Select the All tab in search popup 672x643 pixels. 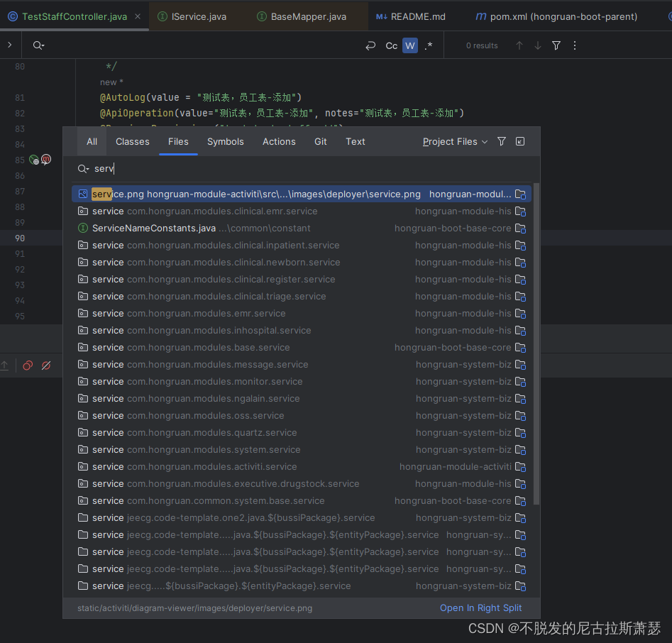(92, 141)
